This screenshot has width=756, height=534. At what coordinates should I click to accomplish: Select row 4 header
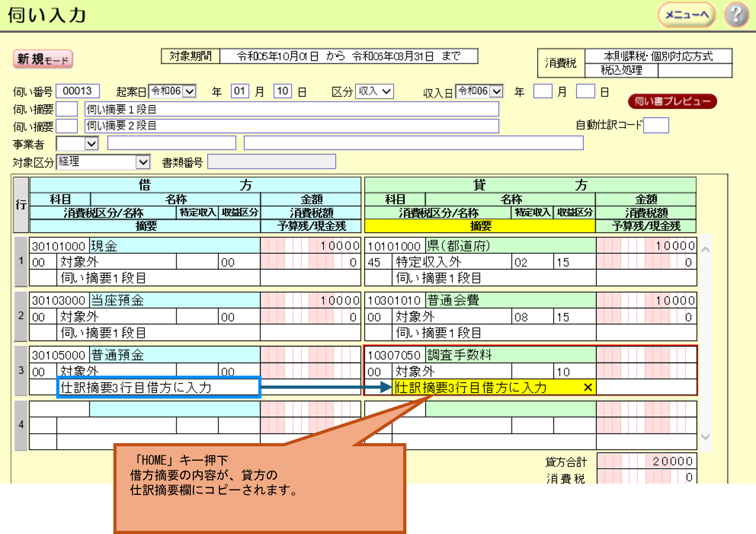coord(21,425)
